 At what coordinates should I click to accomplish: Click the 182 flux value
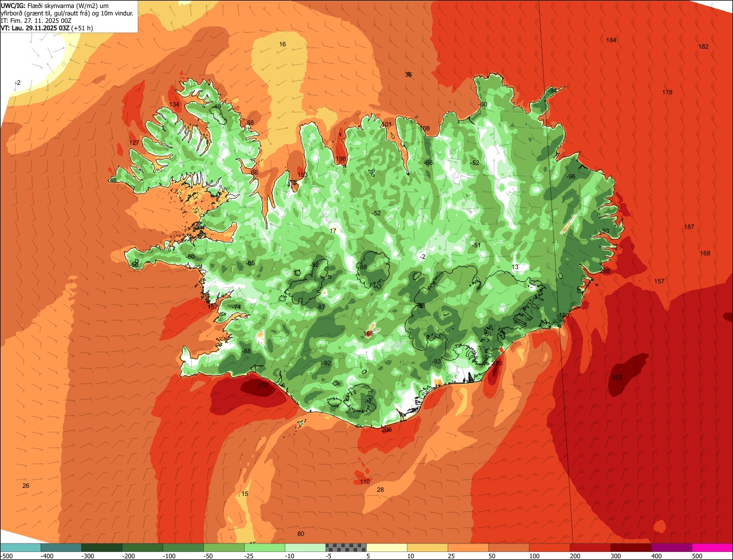click(x=703, y=46)
